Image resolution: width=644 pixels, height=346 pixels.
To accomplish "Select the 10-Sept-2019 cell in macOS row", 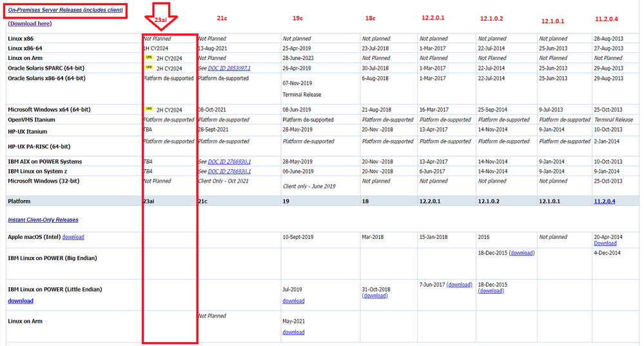I will [298, 237].
